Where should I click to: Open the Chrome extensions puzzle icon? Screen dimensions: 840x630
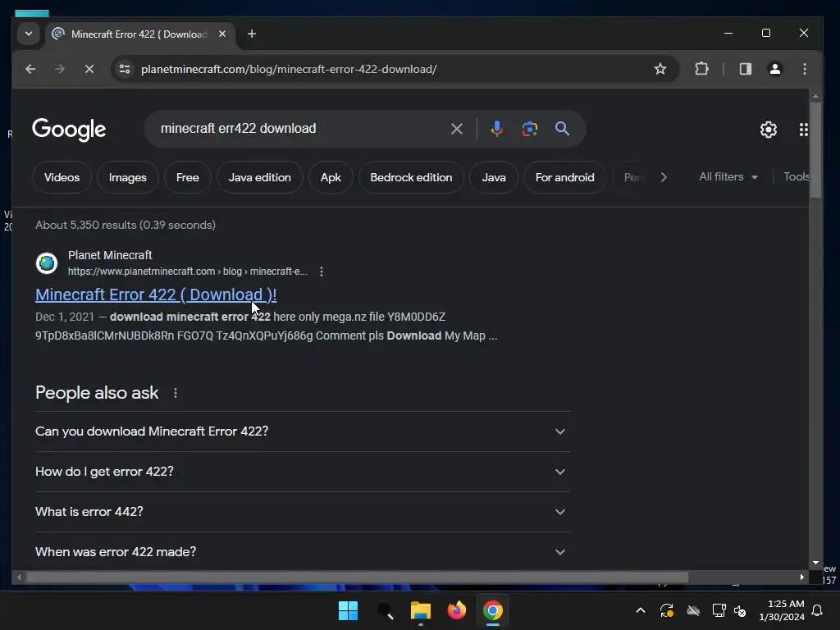(701, 69)
